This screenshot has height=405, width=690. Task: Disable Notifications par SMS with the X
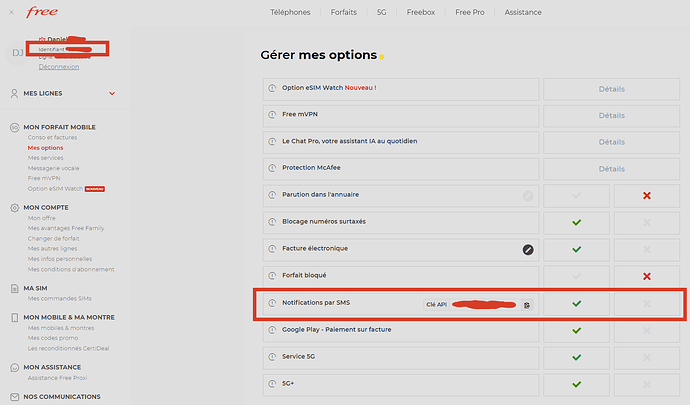647,303
